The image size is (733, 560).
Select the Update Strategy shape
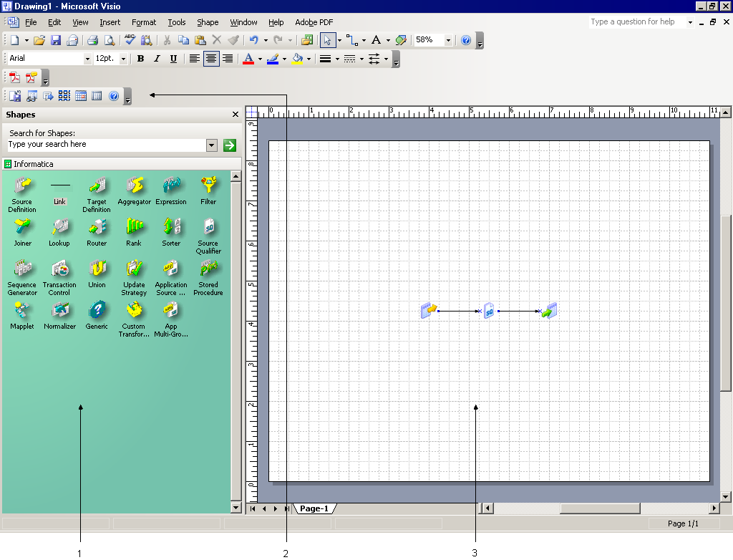coord(134,269)
